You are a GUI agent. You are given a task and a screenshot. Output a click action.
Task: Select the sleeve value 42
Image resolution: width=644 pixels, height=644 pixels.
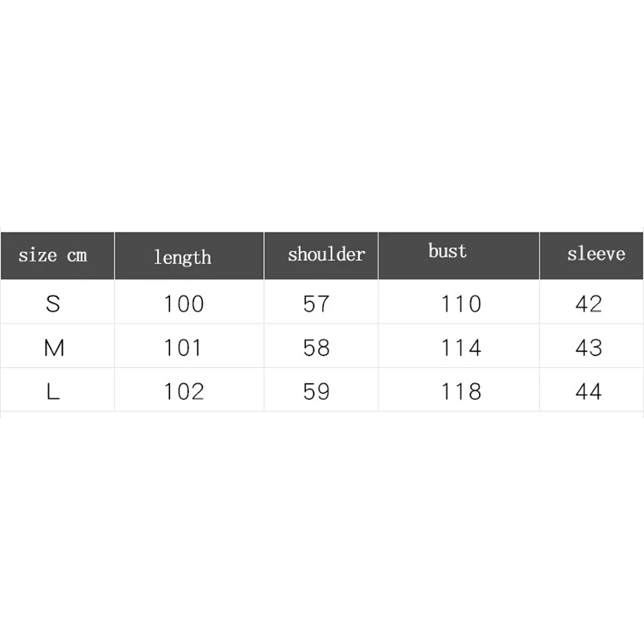pos(588,304)
